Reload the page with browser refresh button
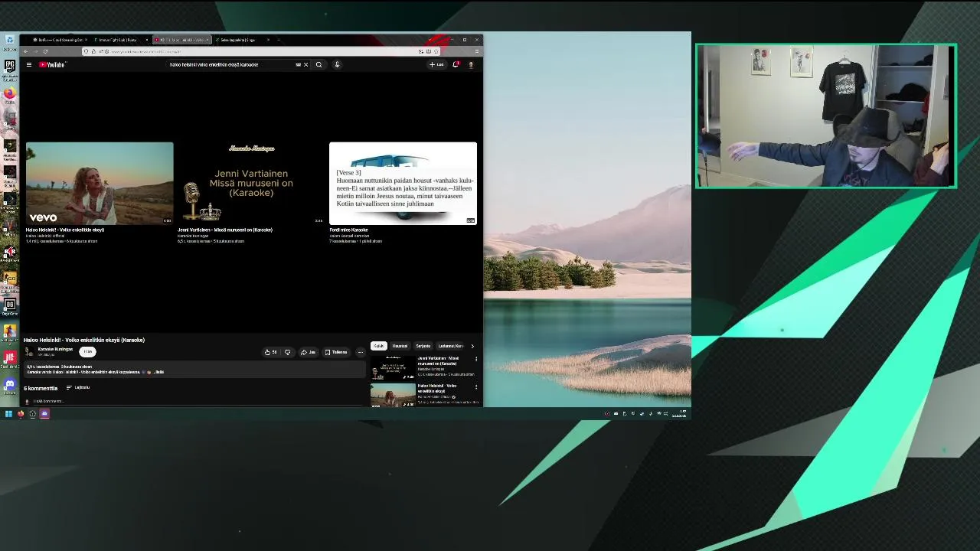Image resolution: width=980 pixels, height=551 pixels. (45, 51)
